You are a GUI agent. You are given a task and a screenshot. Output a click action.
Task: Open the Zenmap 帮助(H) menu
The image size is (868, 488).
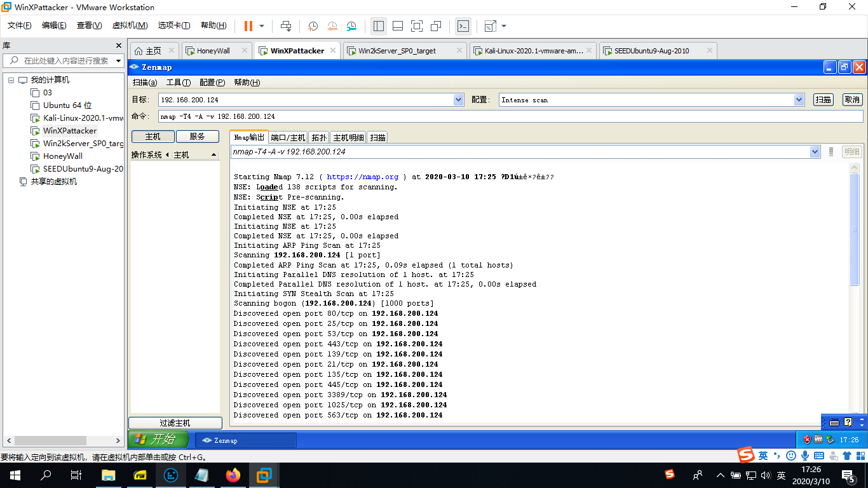[247, 83]
